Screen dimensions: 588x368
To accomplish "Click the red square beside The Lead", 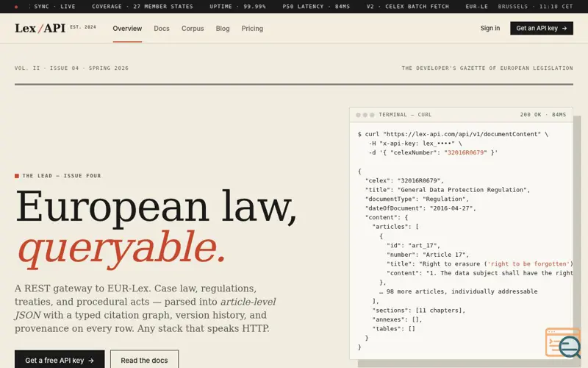I will 17,176.
